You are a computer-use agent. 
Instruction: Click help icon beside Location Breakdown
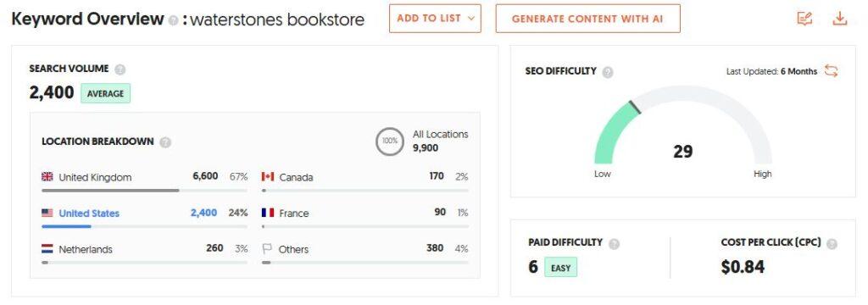(x=165, y=142)
